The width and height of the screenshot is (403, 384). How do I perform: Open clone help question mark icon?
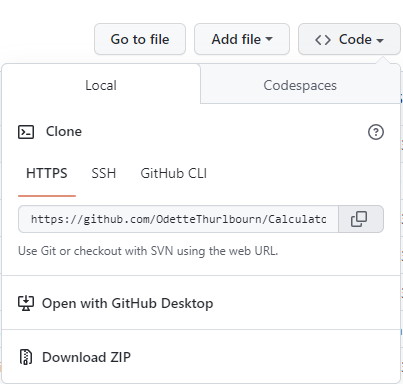point(376,132)
